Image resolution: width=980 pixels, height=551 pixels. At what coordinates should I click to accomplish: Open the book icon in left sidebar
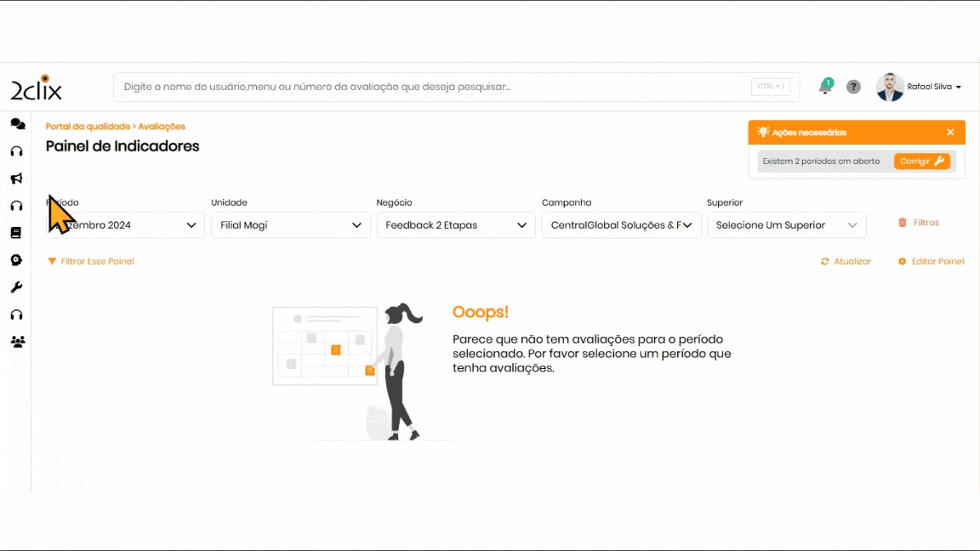coord(16,233)
